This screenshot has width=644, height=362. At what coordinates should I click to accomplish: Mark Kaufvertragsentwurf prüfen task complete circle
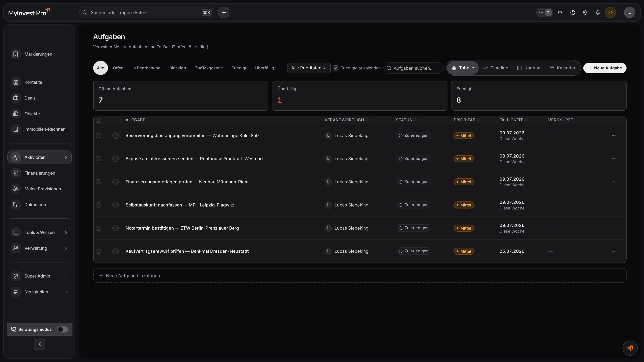(x=116, y=251)
